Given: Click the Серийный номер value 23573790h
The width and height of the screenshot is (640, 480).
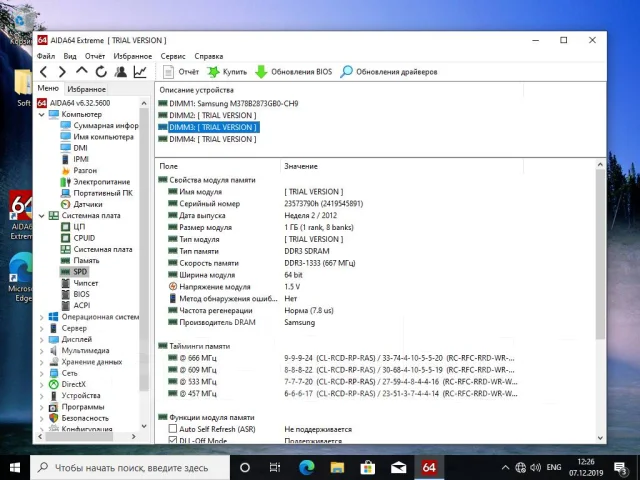Looking at the screenshot, I should click(x=323, y=204).
